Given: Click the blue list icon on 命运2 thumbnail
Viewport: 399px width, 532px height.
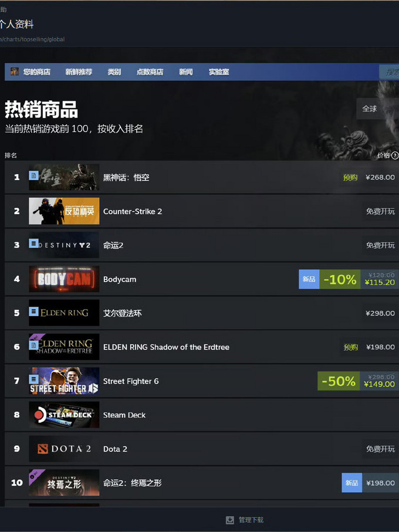Looking at the screenshot, I should (33, 243).
